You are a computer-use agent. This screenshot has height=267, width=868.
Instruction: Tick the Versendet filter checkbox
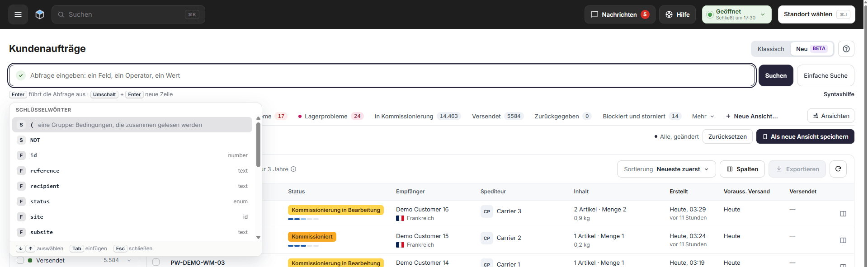[x=20, y=260]
